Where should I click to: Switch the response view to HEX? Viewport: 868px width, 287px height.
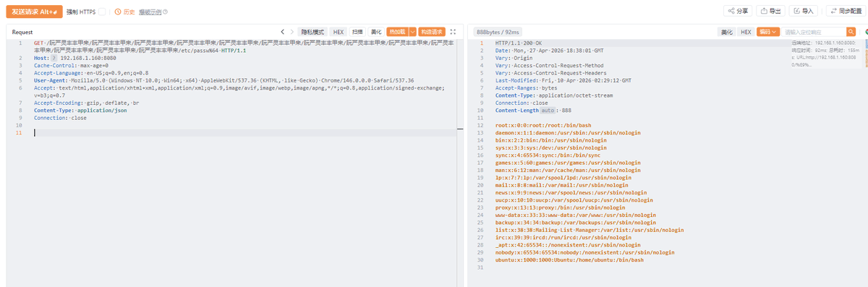tap(746, 32)
